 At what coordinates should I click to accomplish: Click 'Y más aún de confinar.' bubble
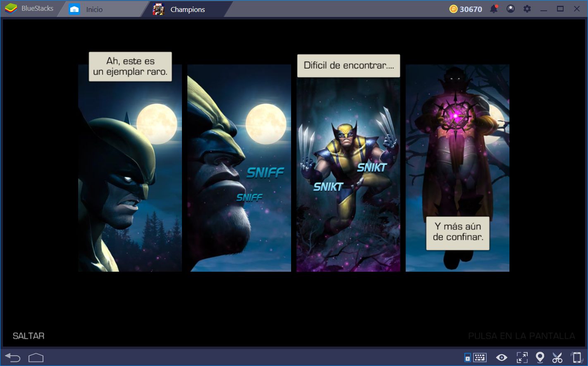coord(458,233)
